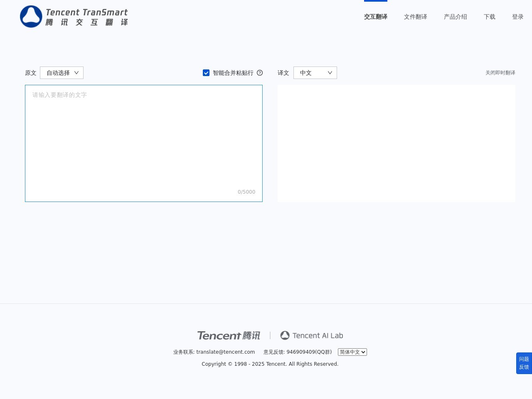Click the 0/5000 character counter
Screen dimensions: 532x399
click(x=246, y=192)
